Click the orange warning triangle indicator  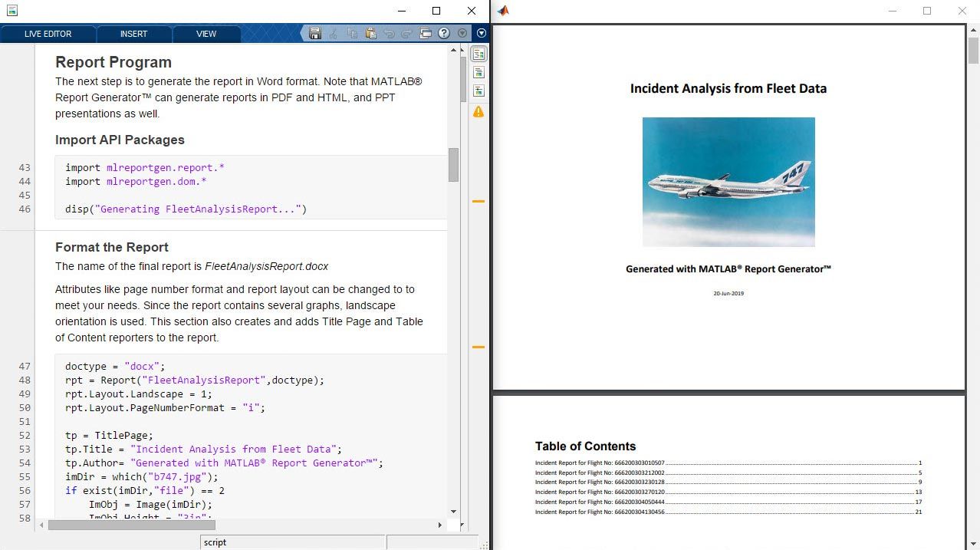click(x=478, y=112)
